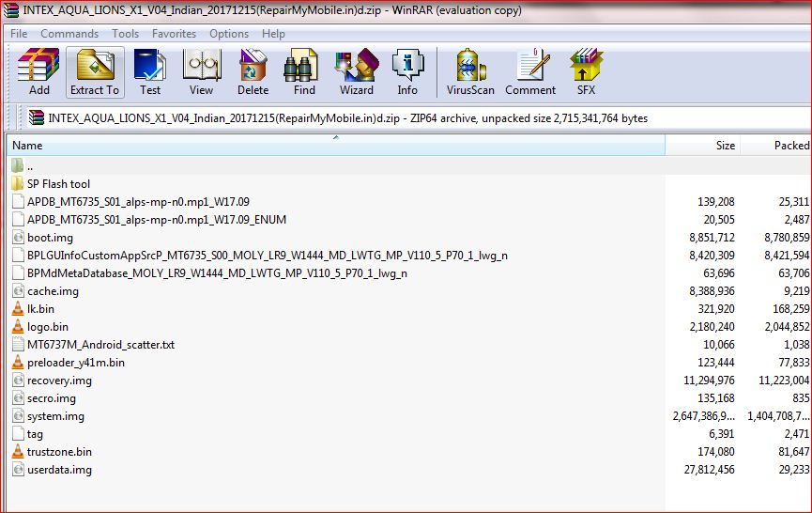Click the parent folder '..' icon

pyautogui.click(x=18, y=165)
